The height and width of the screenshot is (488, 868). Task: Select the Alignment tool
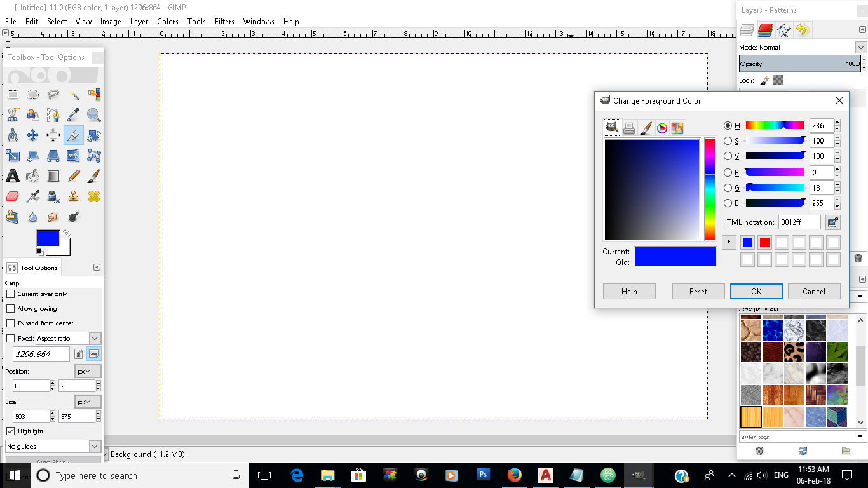[53, 135]
